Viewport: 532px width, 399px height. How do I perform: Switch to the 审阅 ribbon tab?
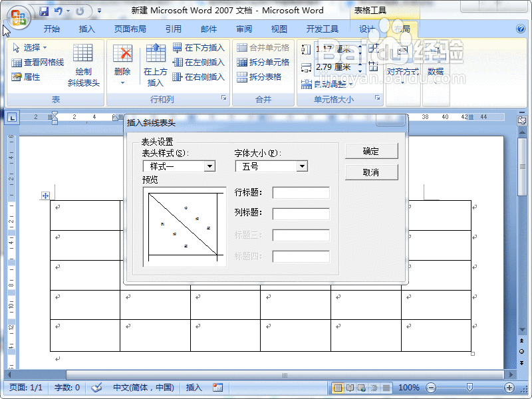(x=243, y=29)
